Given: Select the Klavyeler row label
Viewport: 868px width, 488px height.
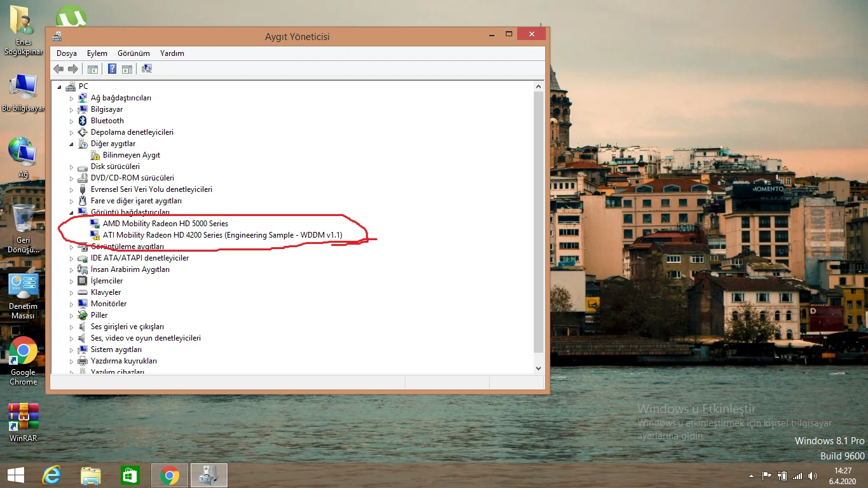Looking at the screenshot, I should [x=105, y=292].
